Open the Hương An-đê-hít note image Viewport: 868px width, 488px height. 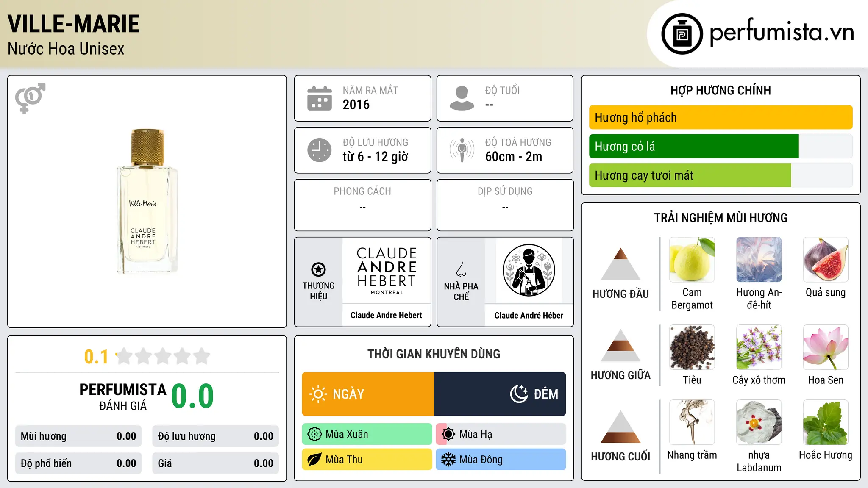tap(759, 260)
